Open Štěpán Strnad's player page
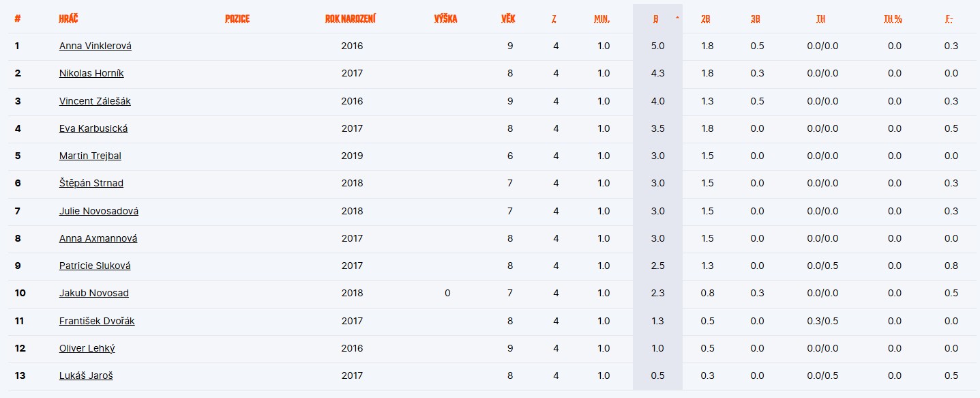This screenshot has width=980, height=398. pos(91,183)
